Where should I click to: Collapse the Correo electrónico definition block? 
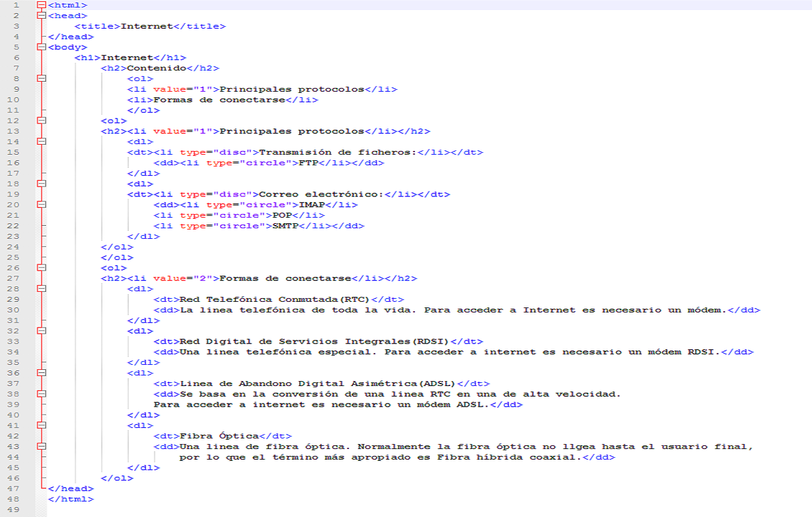pyautogui.click(x=41, y=183)
